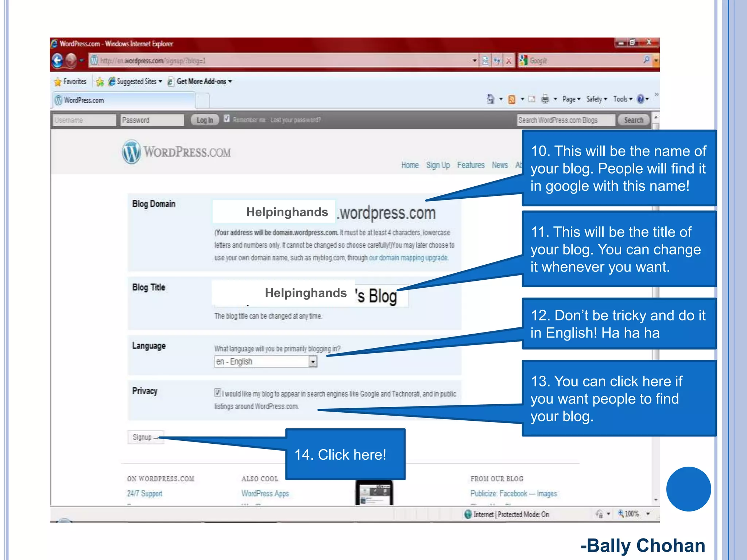Viewport: 747px width, 560px height.
Task: Click the blue Help question-mark icon
Action: click(x=640, y=99)
